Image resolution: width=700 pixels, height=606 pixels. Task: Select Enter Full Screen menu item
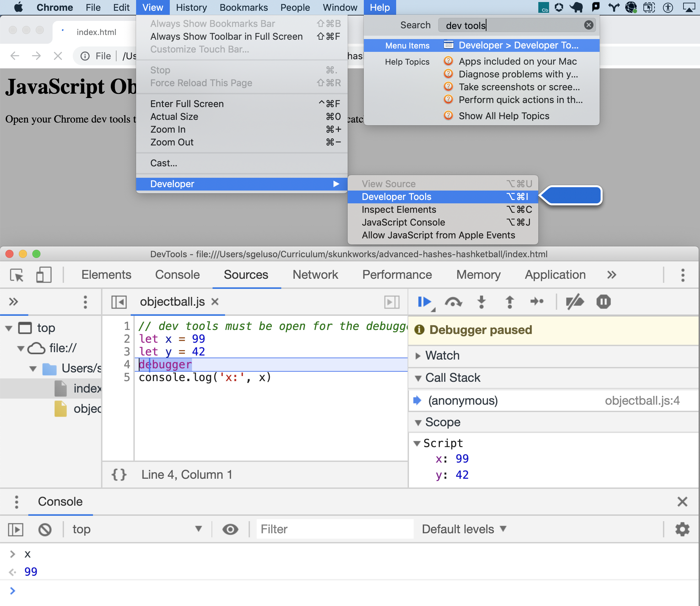pyautogui.click(x=242, y=104)
